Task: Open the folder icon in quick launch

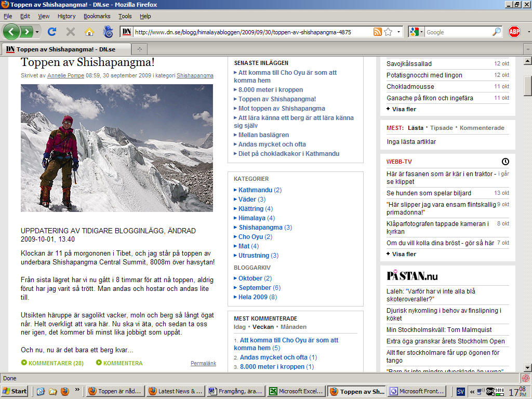Action: point(52,391)
